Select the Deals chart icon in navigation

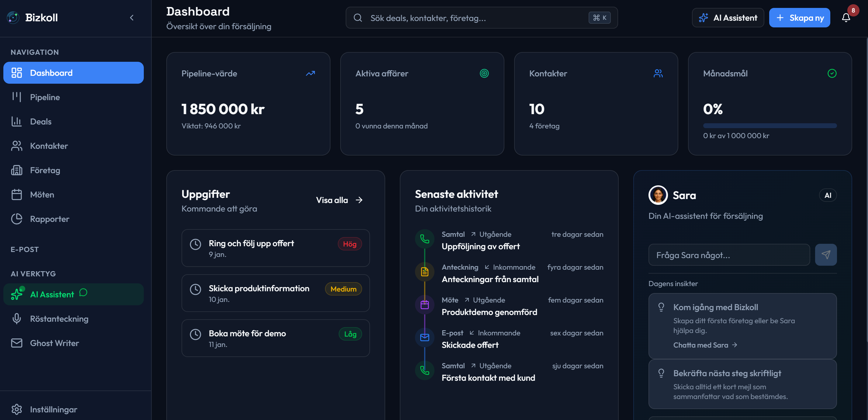[16, 121]
